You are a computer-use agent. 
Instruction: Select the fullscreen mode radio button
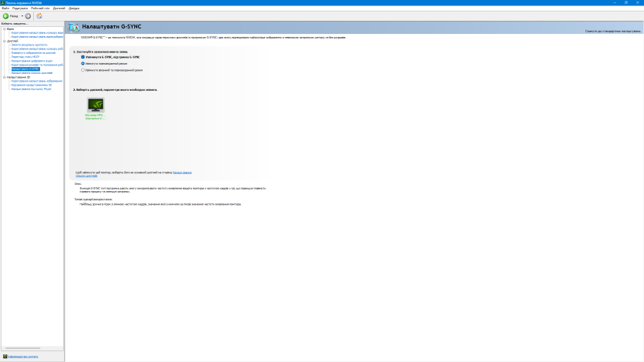[83, 64]
